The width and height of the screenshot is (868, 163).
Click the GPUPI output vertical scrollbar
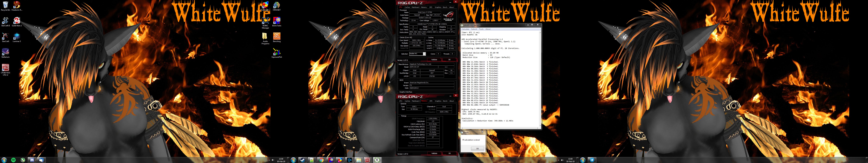click(540, 79)
